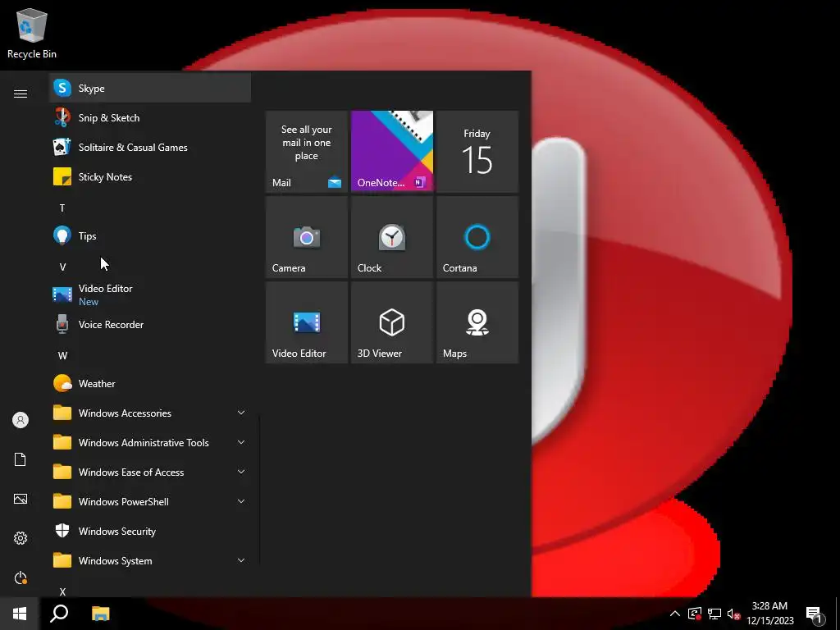
Task: Select the Recycle Bin desktop icon
Action: coord(32,33)
